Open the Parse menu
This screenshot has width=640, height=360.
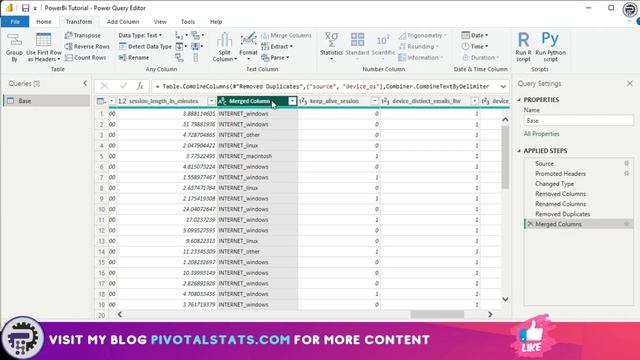(x=276, y=58)
